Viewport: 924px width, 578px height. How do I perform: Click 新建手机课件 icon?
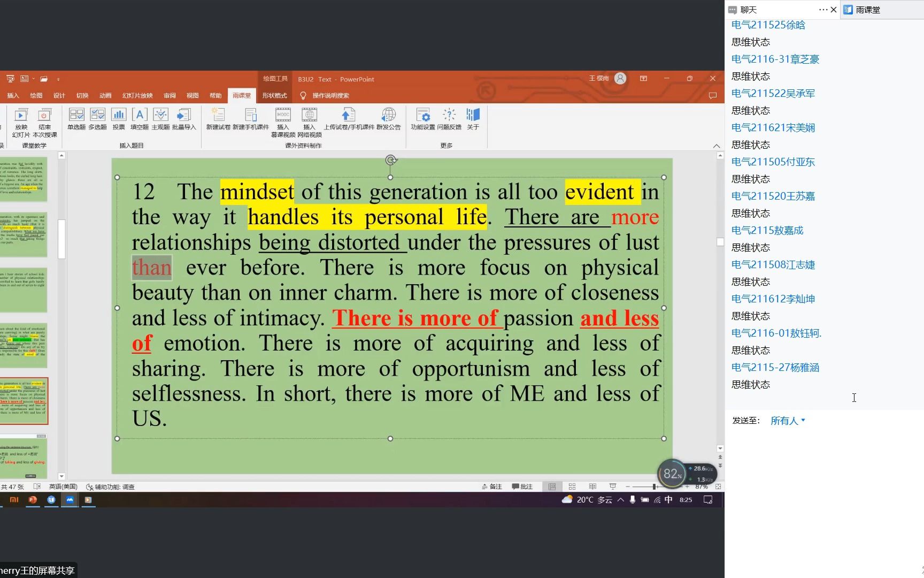[x=251, y=119]
